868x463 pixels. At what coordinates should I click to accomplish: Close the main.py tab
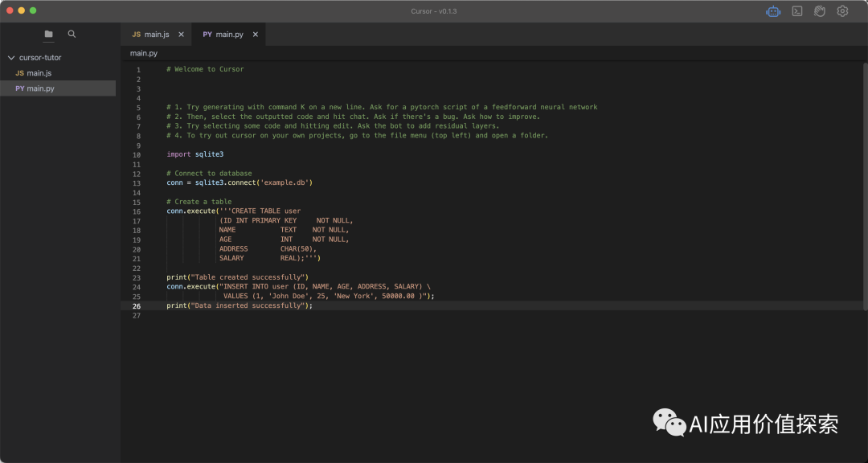pyautogui.click(x=256, y=35)
